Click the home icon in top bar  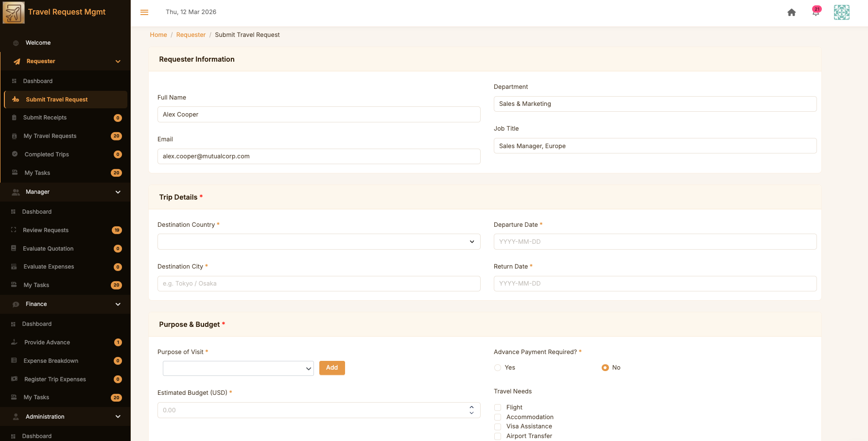[x=791, y=13]
